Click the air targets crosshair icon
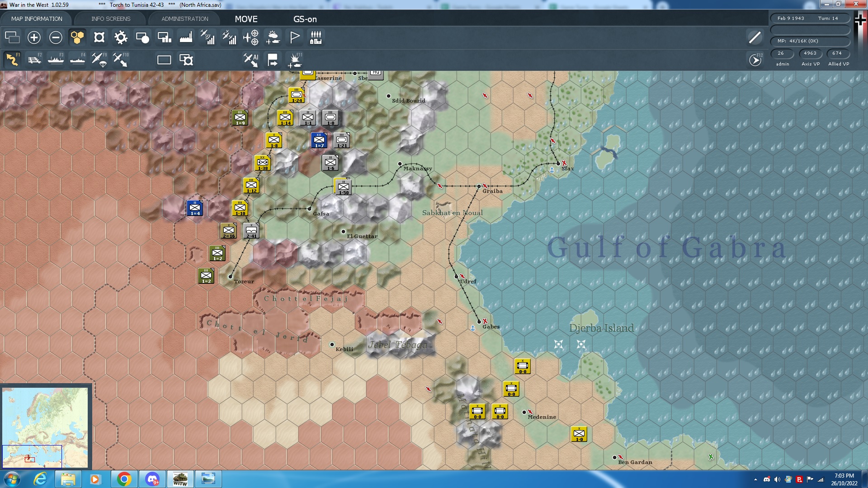This screenshot has width=868, height=488. 251,38
